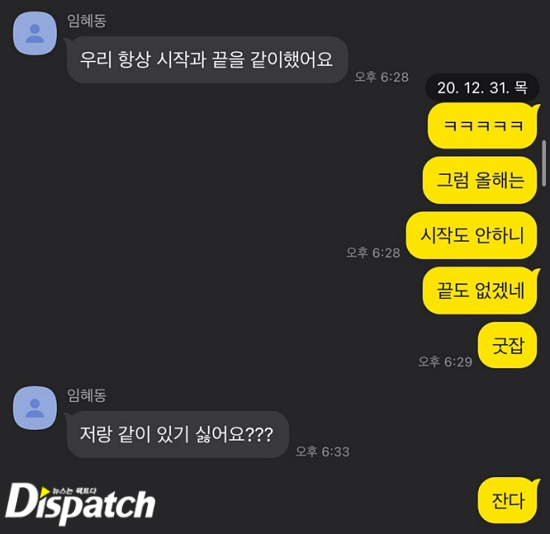Click the 오후 6:28 timestamp beside first message
Viewport: 550px width, 534px height.
(382, 77)
